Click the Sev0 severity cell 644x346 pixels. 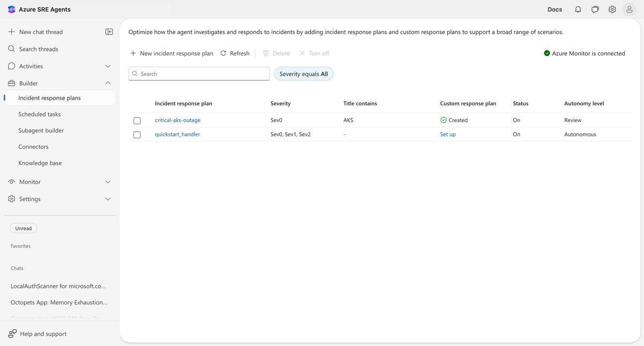(x=277, y=120)
